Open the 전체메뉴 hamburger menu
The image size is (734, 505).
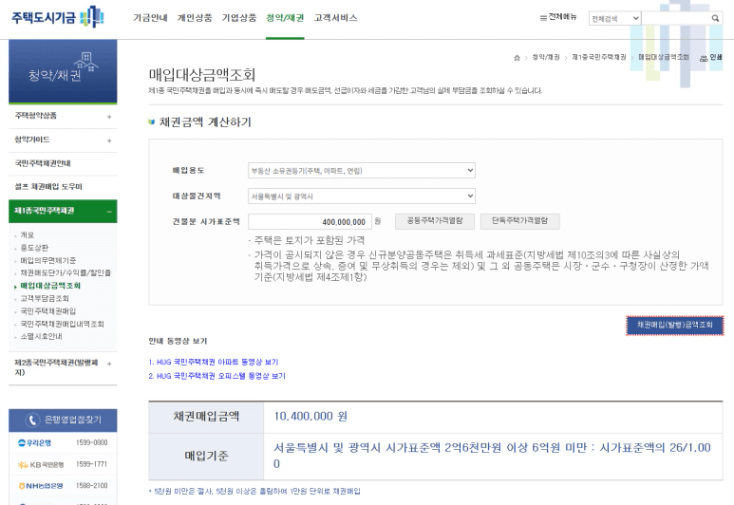click(558, 17)
